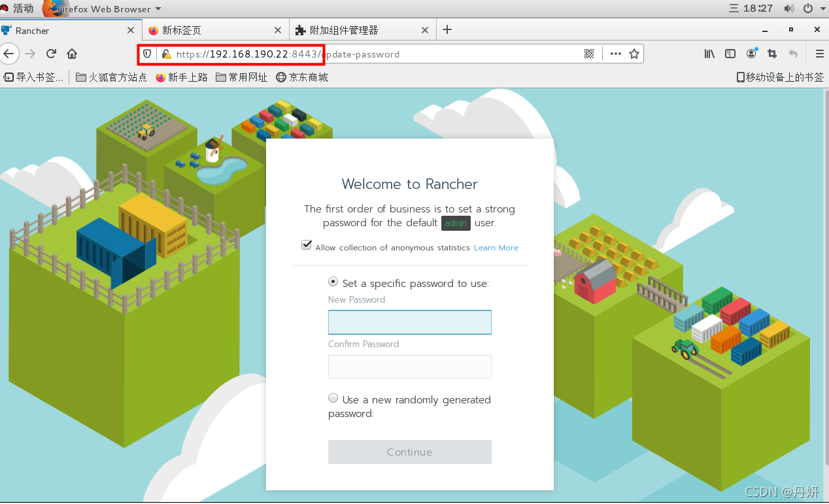Open the 常用网址 bookmark folder
This screenshot has width=829, height=504.
click(x=241, y=77)
